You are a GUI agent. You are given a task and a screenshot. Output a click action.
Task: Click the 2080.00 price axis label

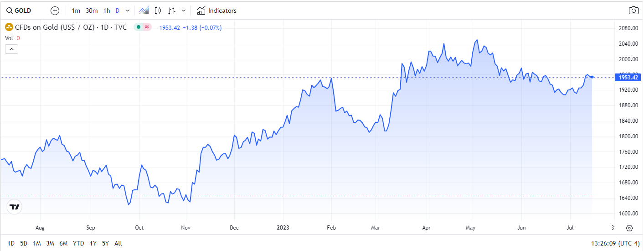[x=628, y=28]
